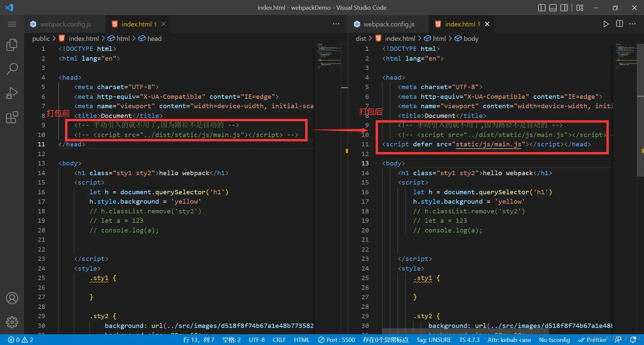
Task: Click the 'No tsconfig' status item
Action: tap(554, 340)
